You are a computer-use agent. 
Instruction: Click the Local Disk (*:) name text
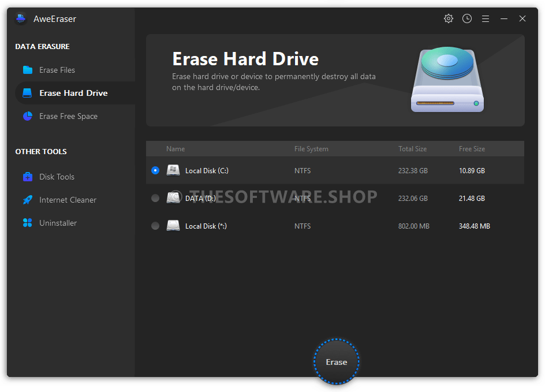tap(206, 226)
